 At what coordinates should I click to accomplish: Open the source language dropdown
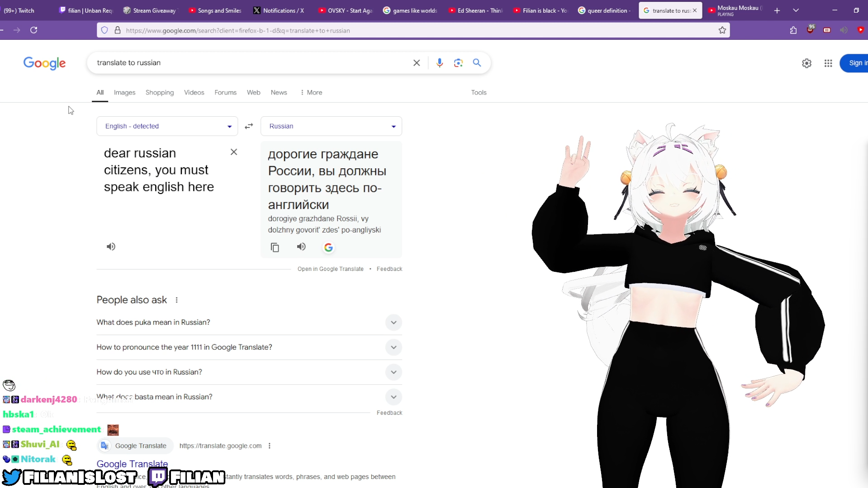click(x=167, y=126)
